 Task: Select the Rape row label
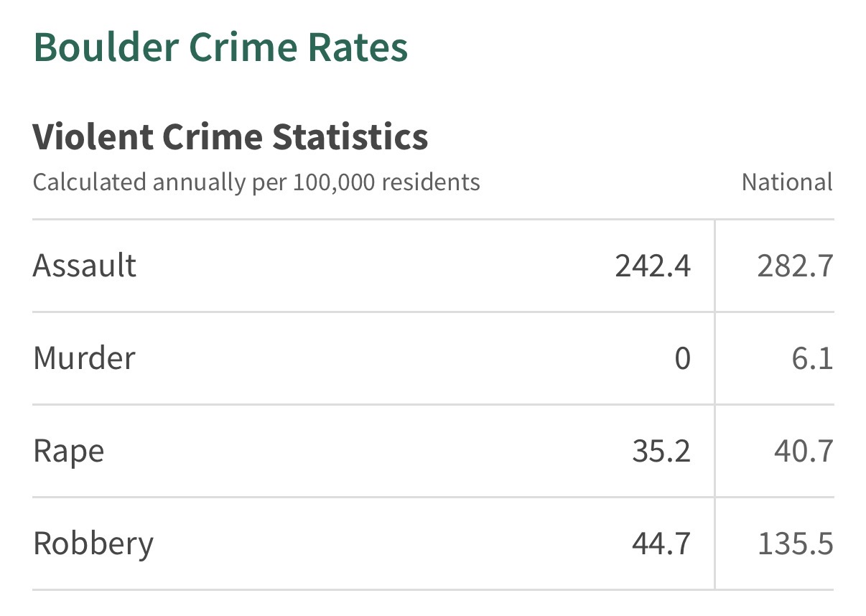coord(69,452)
